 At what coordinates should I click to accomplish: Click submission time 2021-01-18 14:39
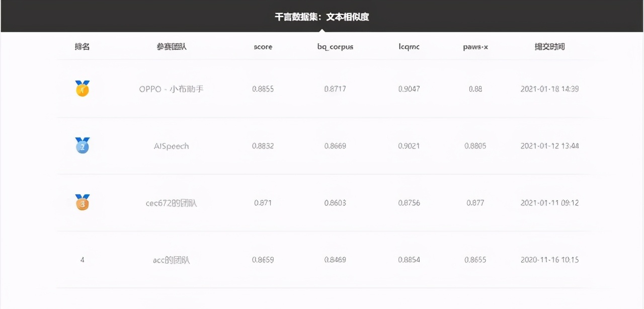pos(549,89)
